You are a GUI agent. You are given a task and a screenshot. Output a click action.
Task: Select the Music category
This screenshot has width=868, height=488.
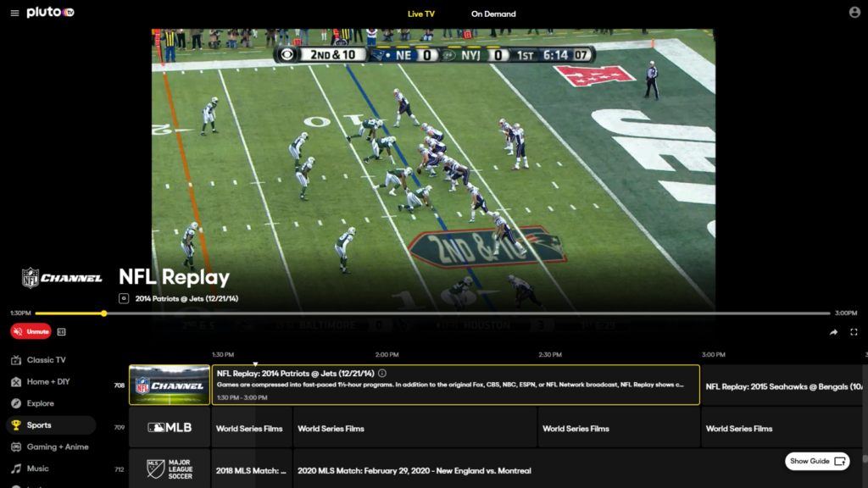click(51, 469)
